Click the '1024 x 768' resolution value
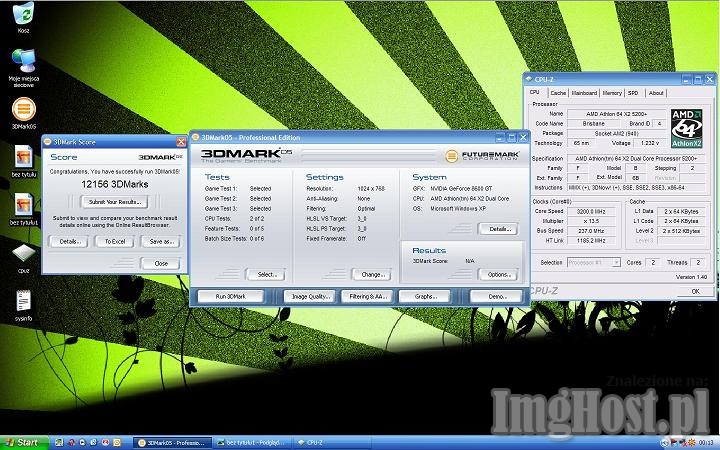This screenshot has width=720, height=450. tap(371, 189)
